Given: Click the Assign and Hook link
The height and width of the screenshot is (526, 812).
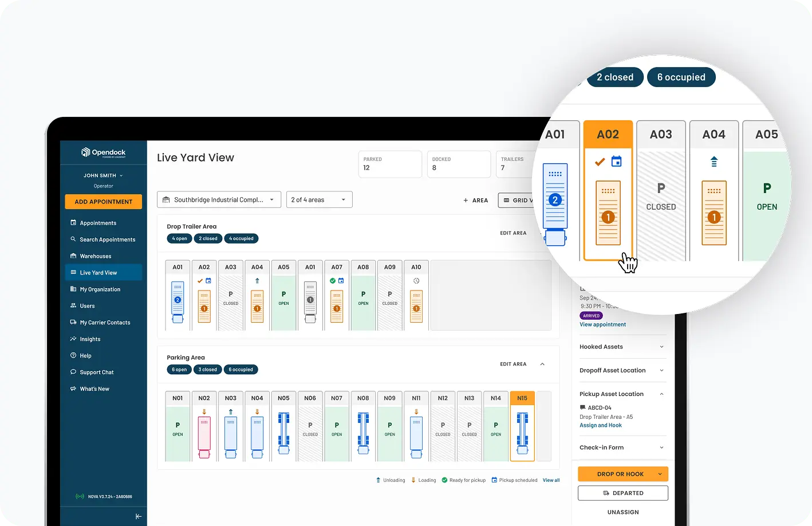Looking at the screenshot, I should click(x=600, y=425).
